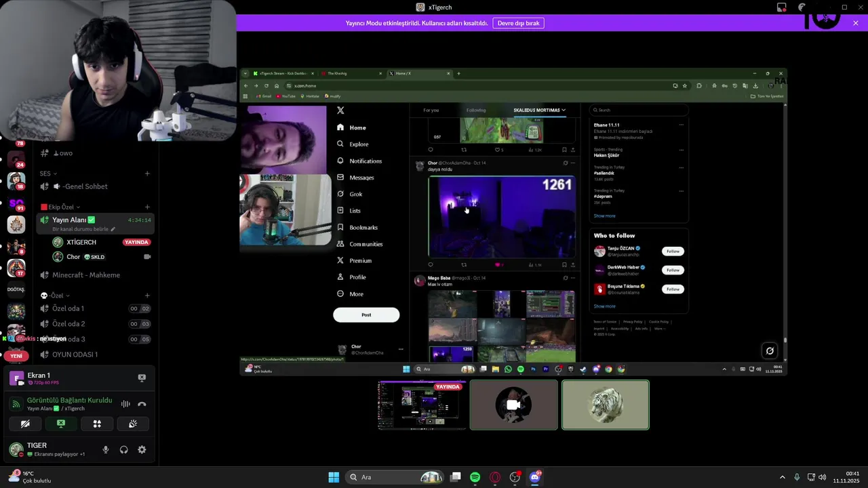Open Grok in the X sidebar

pos(350,194)
